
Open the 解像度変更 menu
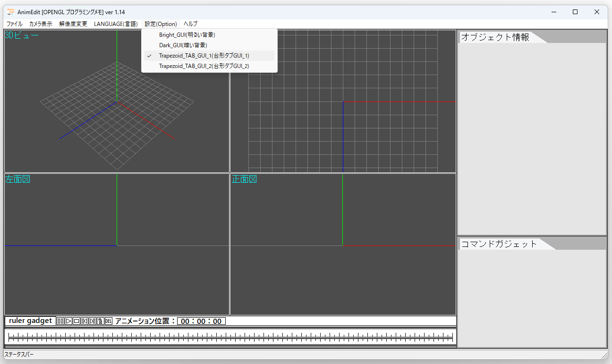(73, 24)
